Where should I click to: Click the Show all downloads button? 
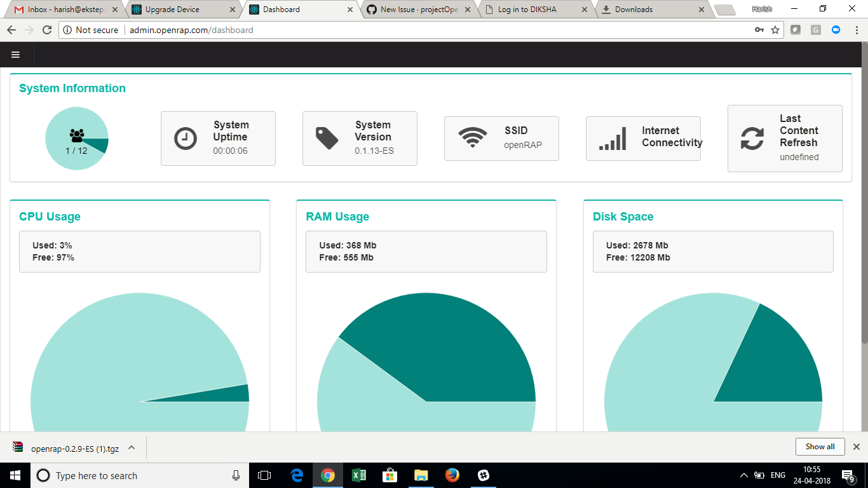coord(820,447)
